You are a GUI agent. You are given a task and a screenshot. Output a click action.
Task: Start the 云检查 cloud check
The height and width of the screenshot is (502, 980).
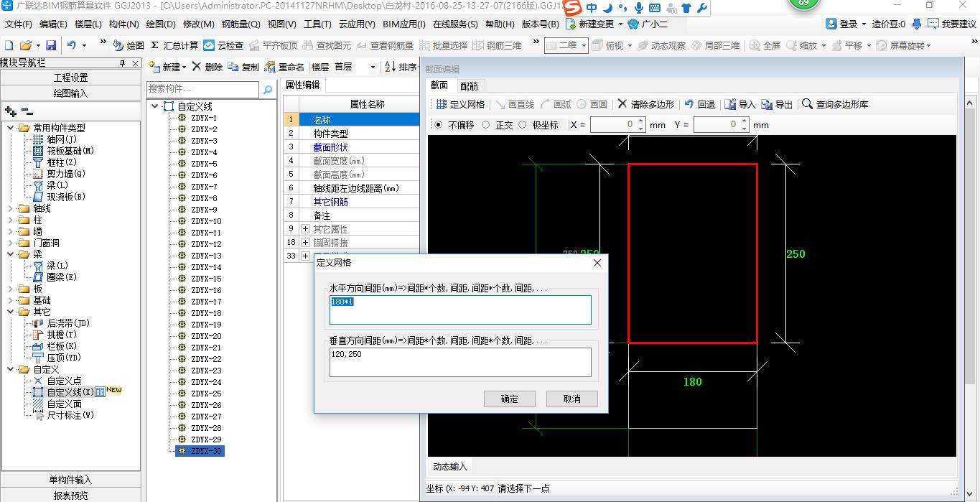[x=223, y=45]
